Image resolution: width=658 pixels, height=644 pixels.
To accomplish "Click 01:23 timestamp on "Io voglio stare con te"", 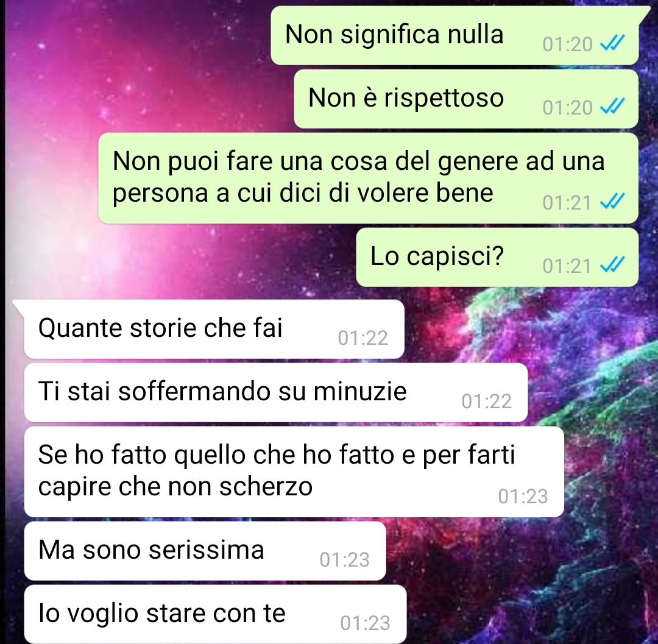I will (x=366, y=623).
